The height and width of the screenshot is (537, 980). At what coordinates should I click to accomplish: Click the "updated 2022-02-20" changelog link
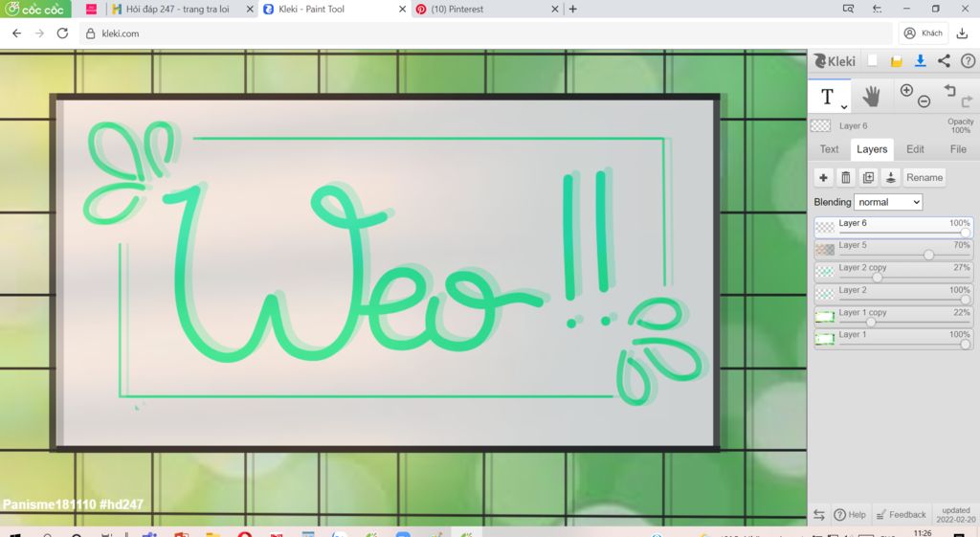(956, 514)
